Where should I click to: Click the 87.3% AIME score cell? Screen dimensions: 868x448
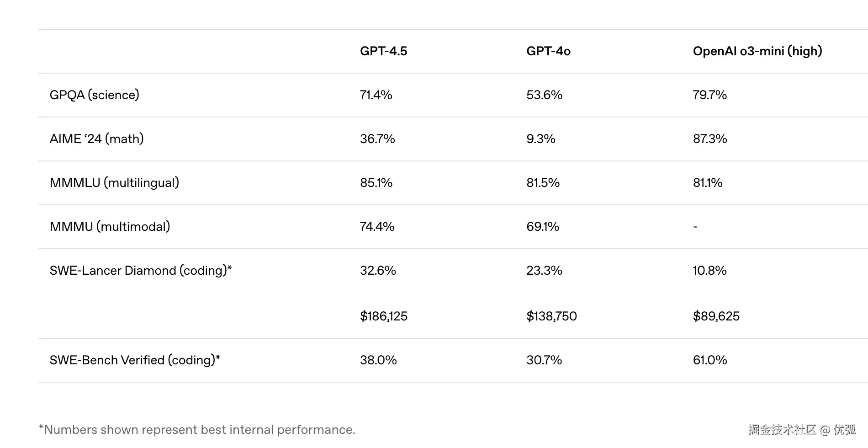point(709,139)
